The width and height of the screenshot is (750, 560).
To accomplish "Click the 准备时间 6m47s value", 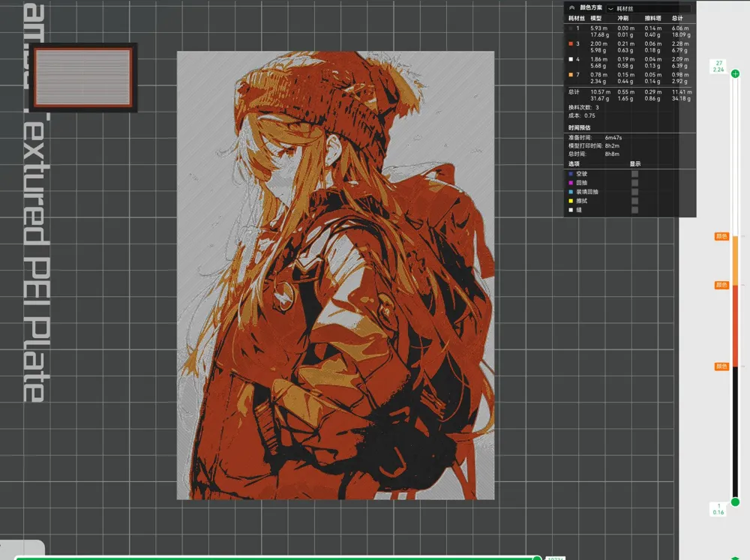I will (613, 137).
